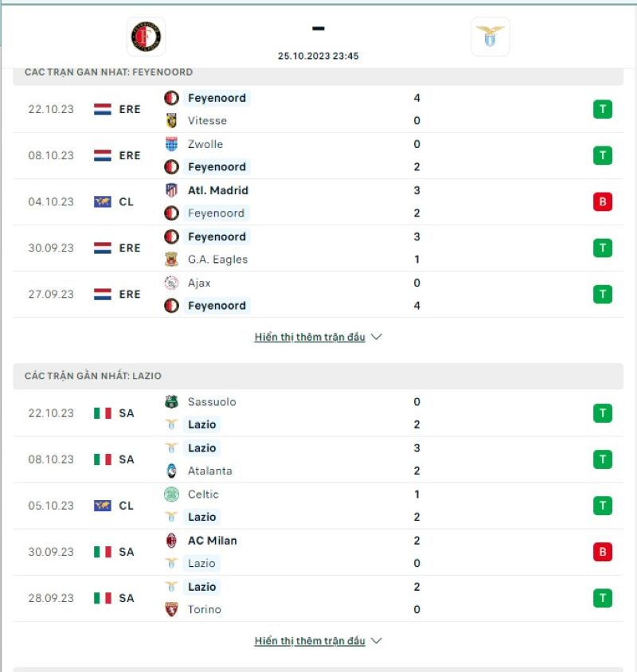Click the Torino club logo
The image size is (637, 672).
tap(171, 609)
